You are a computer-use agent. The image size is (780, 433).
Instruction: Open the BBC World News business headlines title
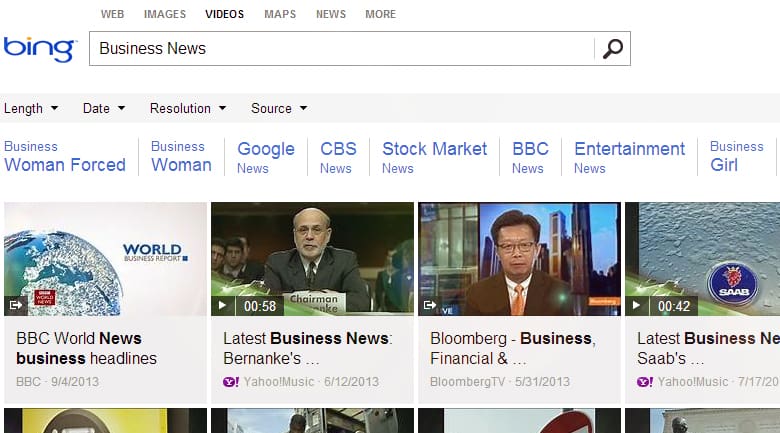coord(86,348)
